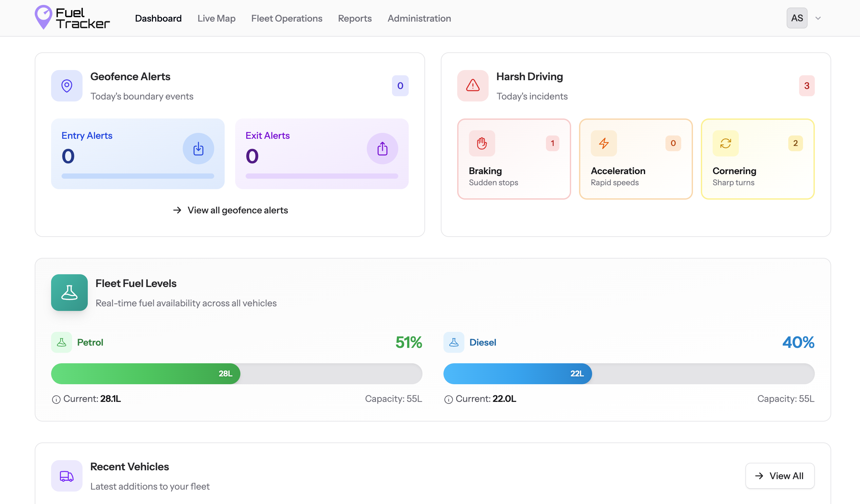
Task: Click the Acceleration lightning bolt icon
Action: 603,143
